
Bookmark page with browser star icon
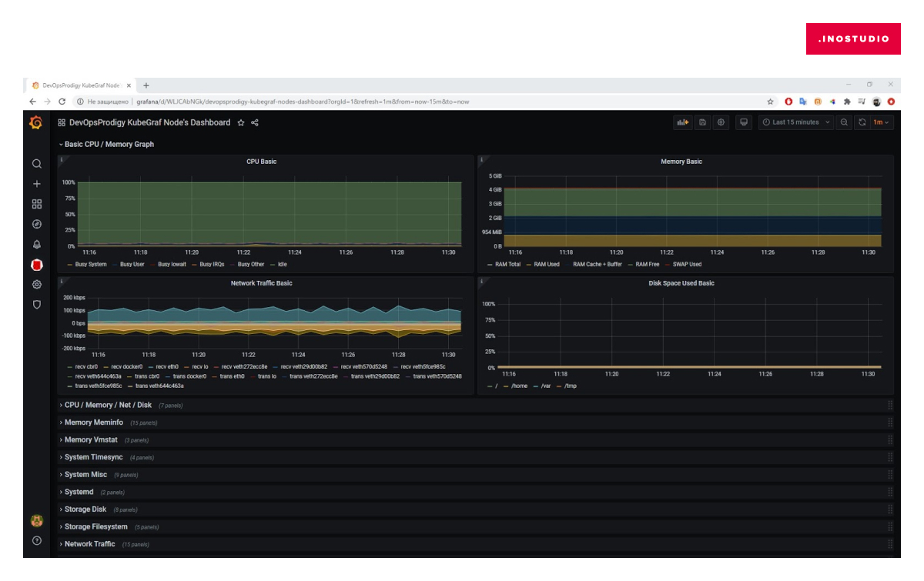tap(770, 102)
